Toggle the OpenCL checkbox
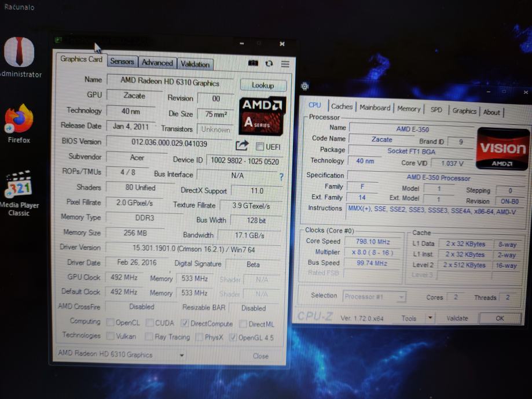This screenshot has height=399, width=532. click(x=110, y=322)
